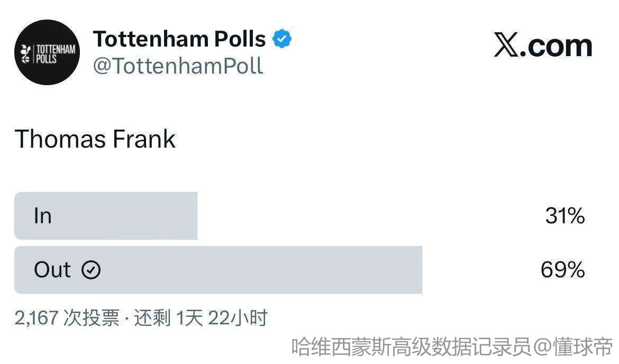The height and width of the screenshot is (364, 619).
Task: Click the X logo
Action: [x=506, y=46]
